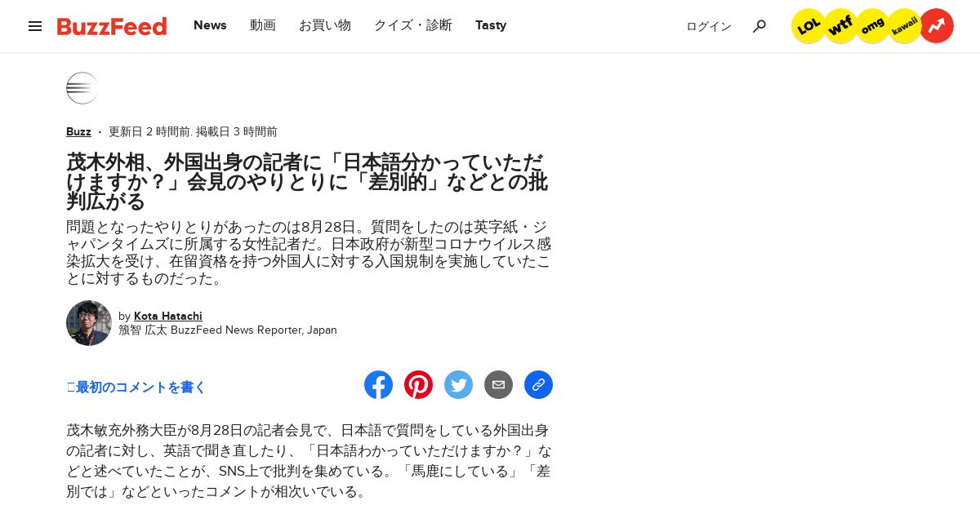Open the お買い物 menu item
This screenshot has height=514, width=980.
(325, 25)
